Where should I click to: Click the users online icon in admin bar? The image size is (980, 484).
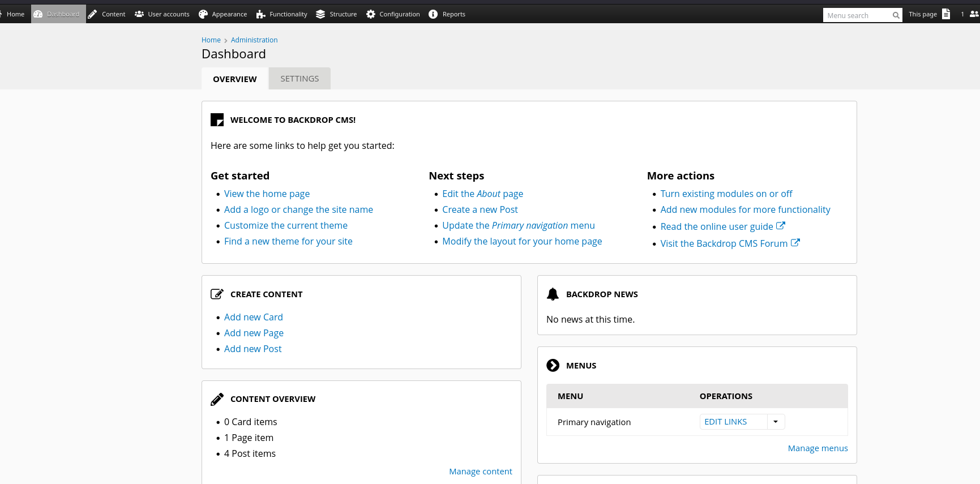pyautogui.click(x=974, y=14)
